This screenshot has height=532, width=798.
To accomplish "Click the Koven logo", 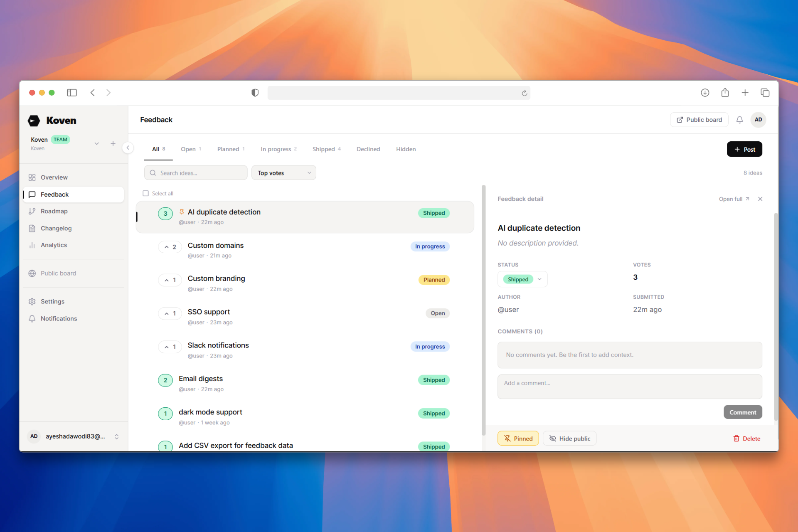I will (52, 121).
